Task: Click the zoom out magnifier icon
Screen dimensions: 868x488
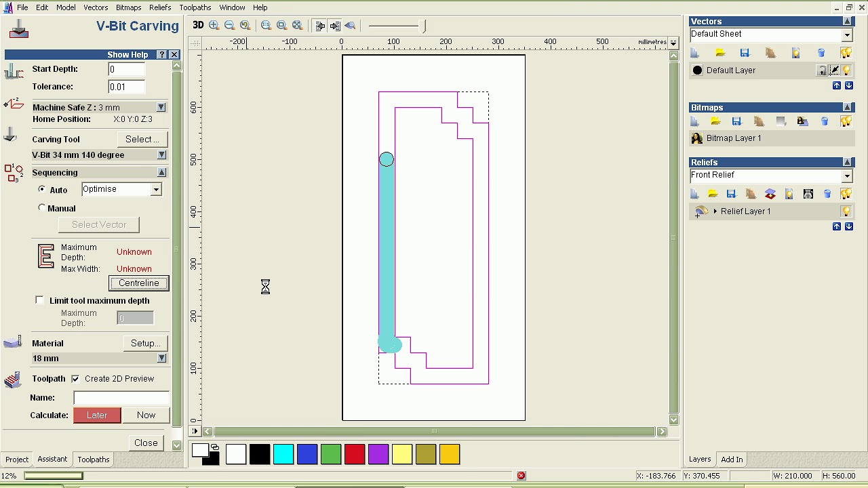Action: (x=229, y=25)
